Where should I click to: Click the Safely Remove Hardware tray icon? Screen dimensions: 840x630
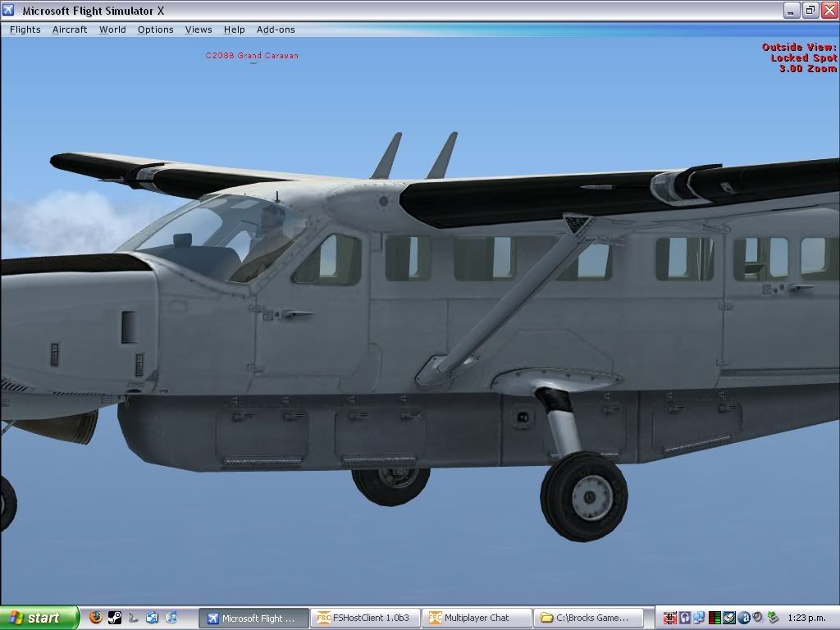coord(773,618)
